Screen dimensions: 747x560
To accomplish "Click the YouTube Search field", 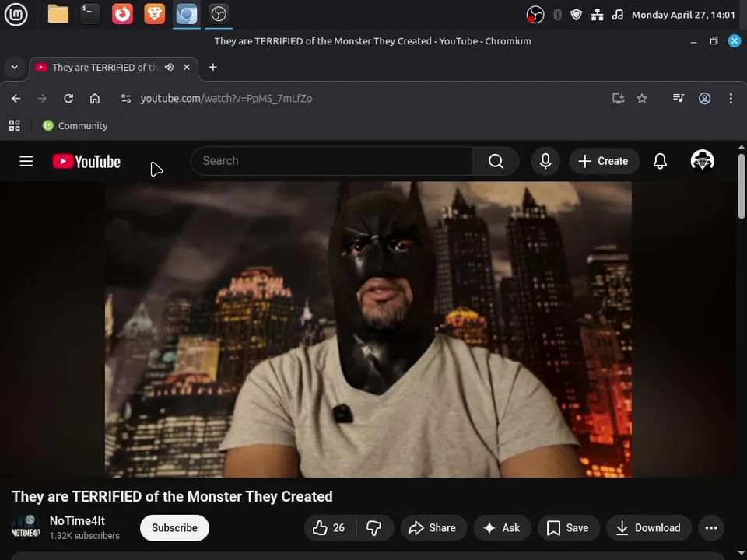I will pyautogui.click(x=332, y=161).
